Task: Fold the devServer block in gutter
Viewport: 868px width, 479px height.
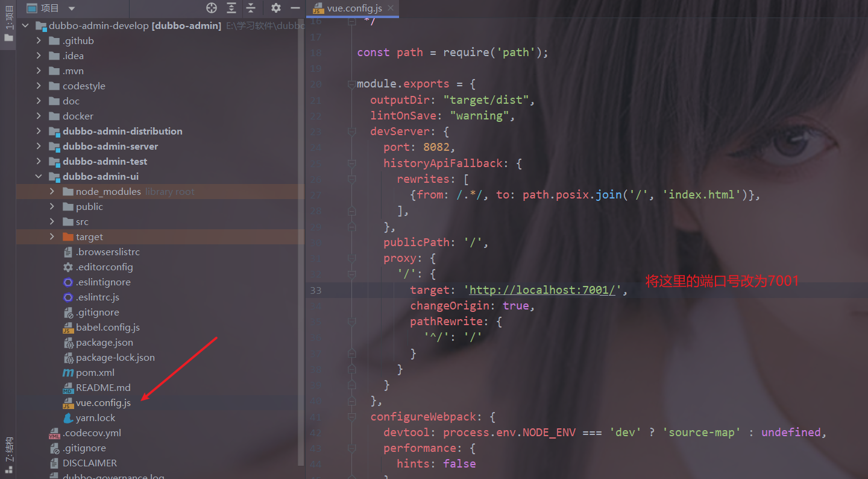Action: 351,132
